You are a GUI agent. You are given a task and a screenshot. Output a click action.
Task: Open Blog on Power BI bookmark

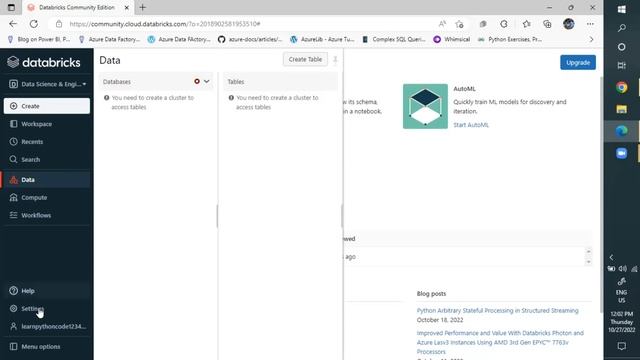tap(39, 39)
